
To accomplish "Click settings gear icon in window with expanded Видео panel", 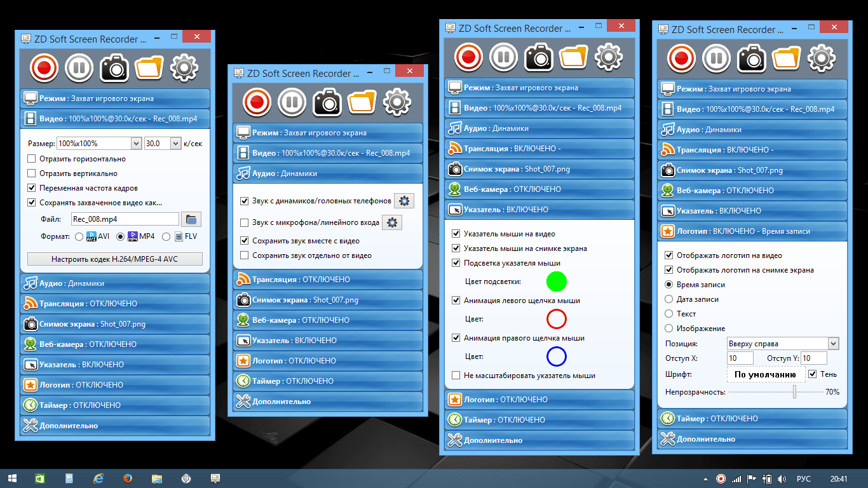I will (185, 67).
